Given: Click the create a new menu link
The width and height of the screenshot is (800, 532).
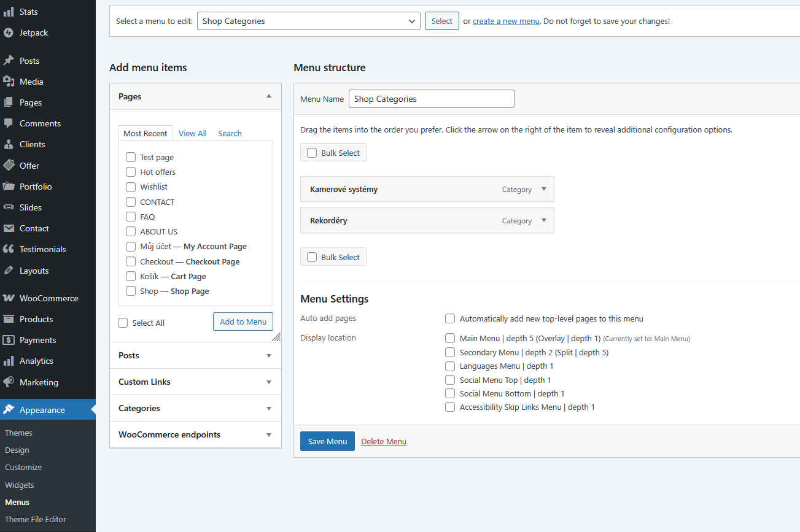Looking at the screenshot, I should pos(506,21).
